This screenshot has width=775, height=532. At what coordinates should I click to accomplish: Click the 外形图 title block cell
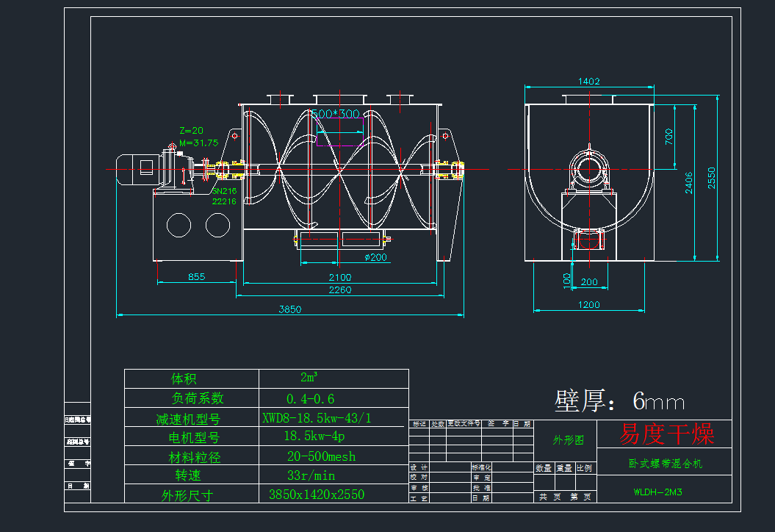(568, 440)
